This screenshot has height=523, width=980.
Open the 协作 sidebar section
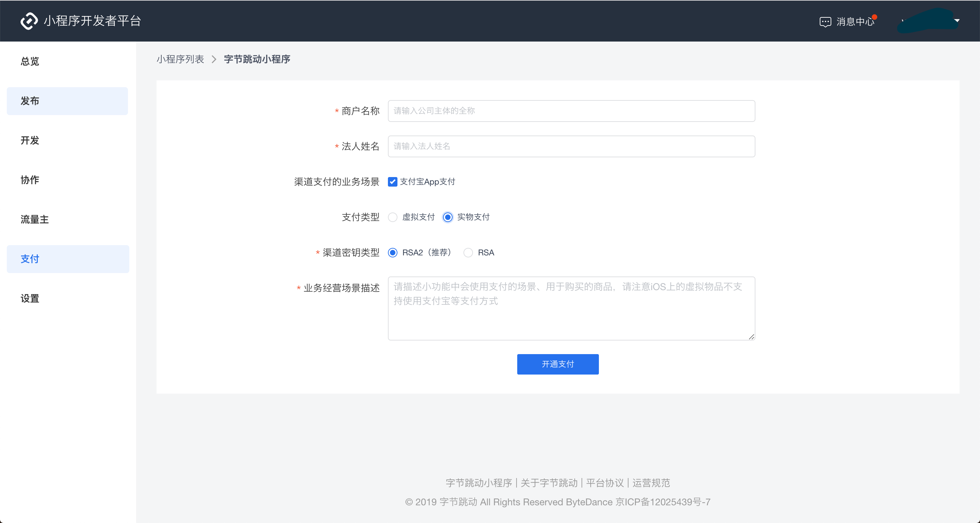tap(30, 180)
